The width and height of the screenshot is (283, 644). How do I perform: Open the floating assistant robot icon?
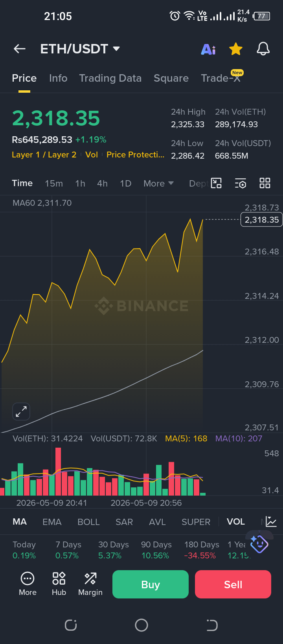[x=259, y=544]
